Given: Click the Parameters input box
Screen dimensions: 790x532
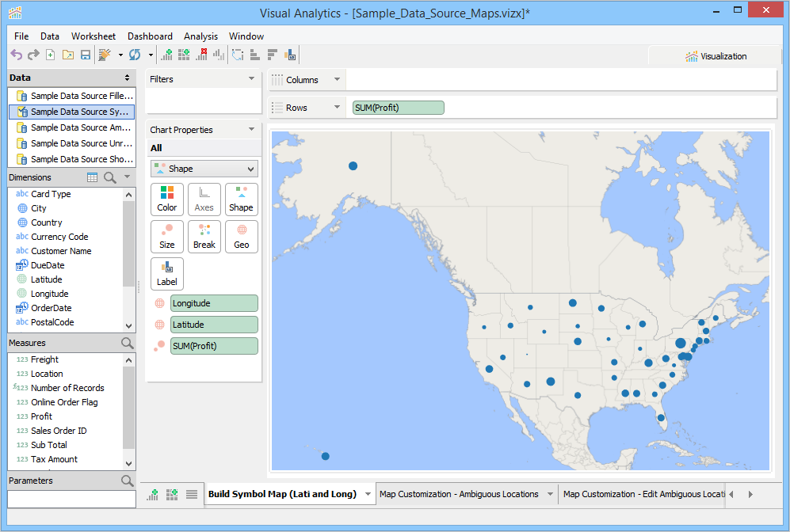Looking at the screenshot, I should click(71, 499).
